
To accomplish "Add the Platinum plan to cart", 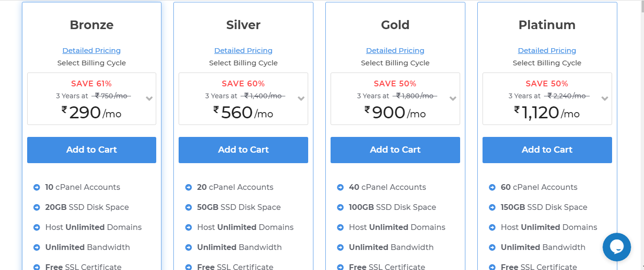I will [x=547, y=150].
